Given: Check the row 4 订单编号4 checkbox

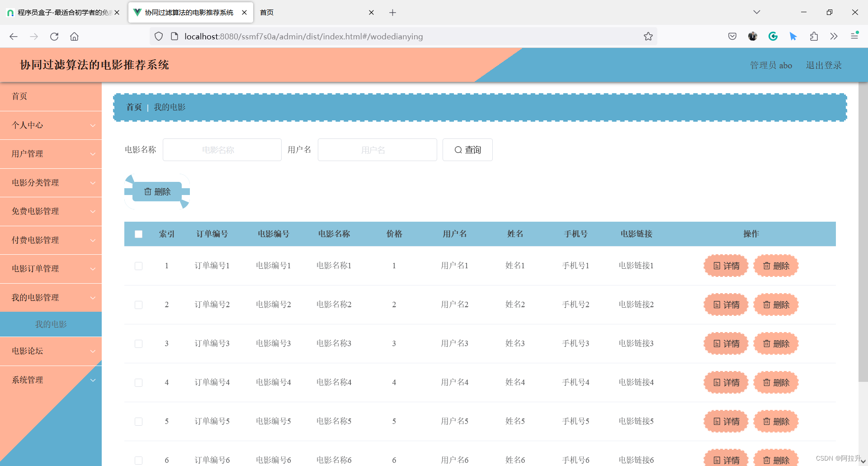Looking at the screenshot, I should (x=138, y=383).
